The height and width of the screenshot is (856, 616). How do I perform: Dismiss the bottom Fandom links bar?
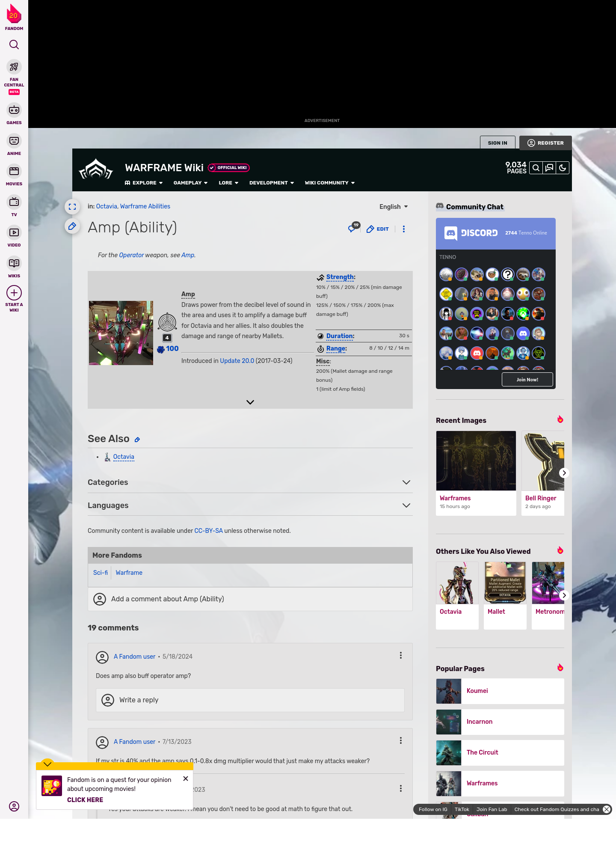607,809
